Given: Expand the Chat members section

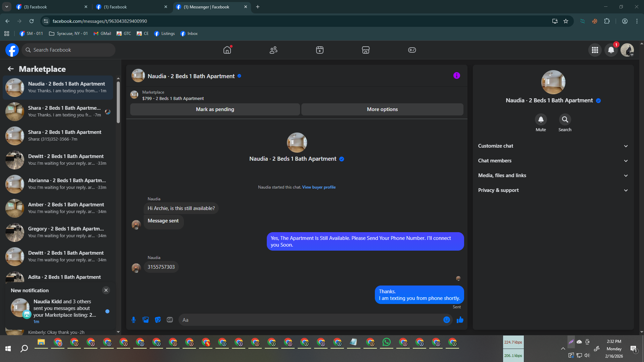Looking at the screenshot, I should (x=553, y=161).
